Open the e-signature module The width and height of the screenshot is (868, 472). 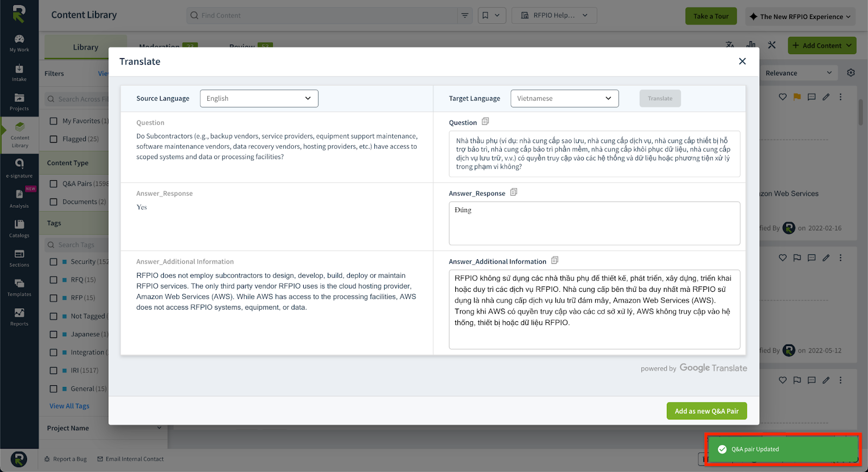(19, 169)
